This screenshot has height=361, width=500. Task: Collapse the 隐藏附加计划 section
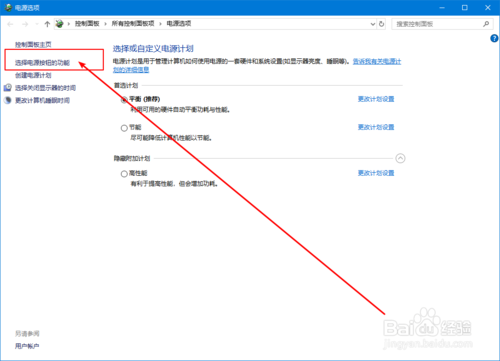coord(400,158)
